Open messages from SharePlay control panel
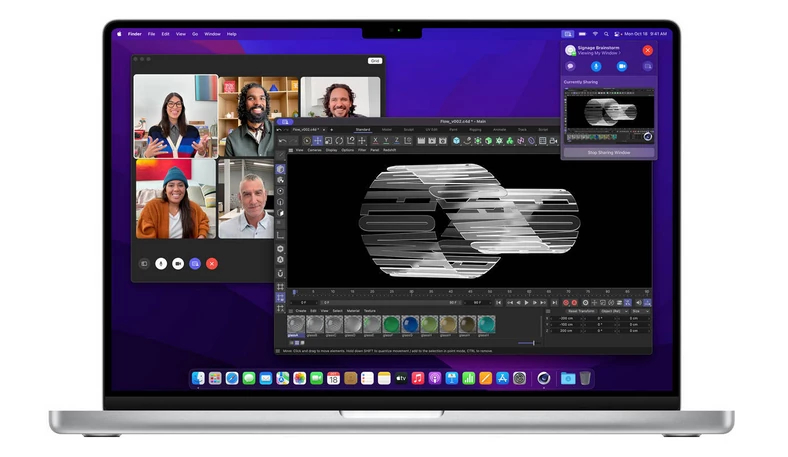The height and width of the screenshot is (457, 788). (570, 66)
